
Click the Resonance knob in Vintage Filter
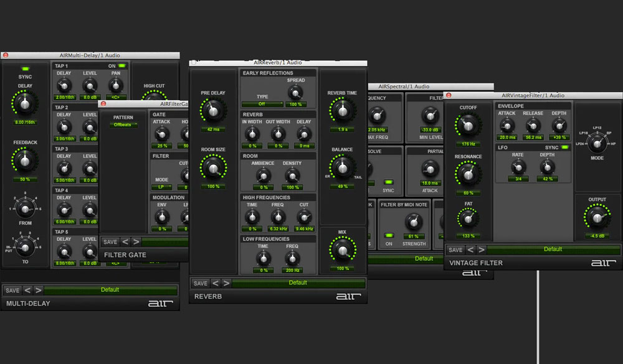(468, 175)
